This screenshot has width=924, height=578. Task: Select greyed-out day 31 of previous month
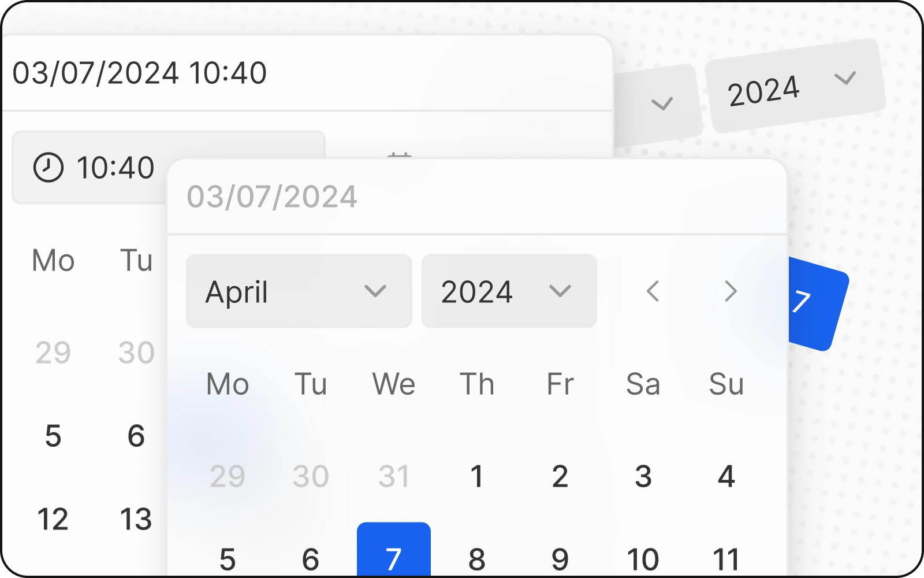pyautogui.click(x=393, y=477)
